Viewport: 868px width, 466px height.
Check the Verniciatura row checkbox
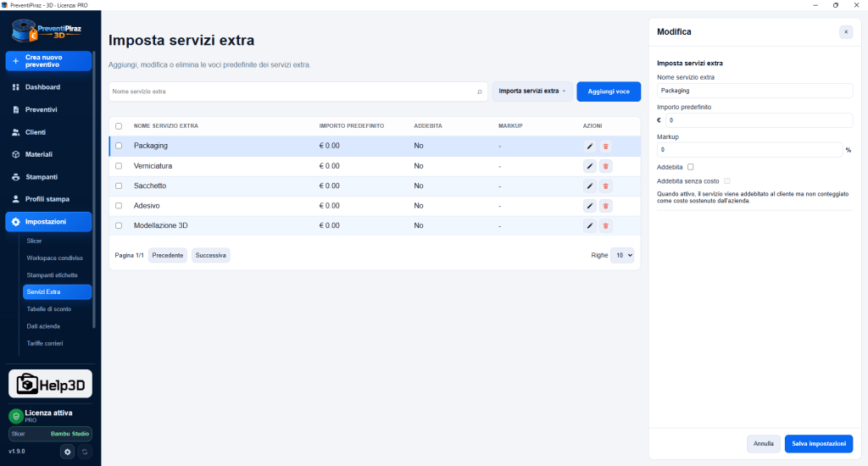tap(119, 166)
